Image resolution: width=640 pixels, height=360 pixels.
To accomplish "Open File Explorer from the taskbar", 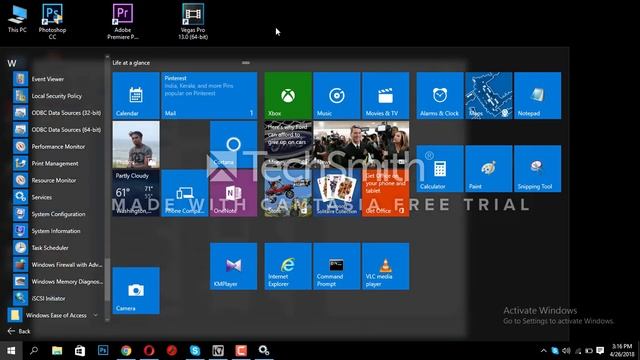I will pos(57,351).
